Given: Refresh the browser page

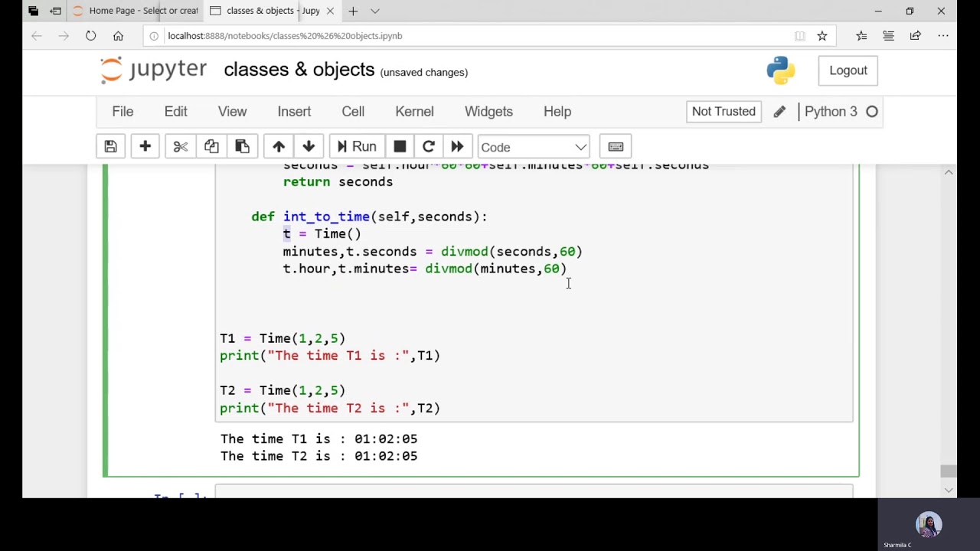Looking at the screenshot, I should [90, 36].
